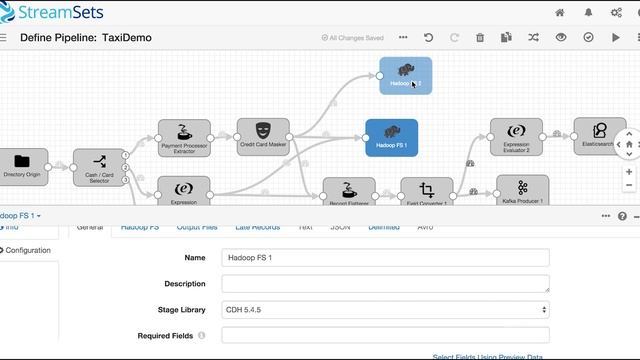Pan the canvas up with arrow
Image resolution: width=640 pixels, height=360 pixels.
629,134
